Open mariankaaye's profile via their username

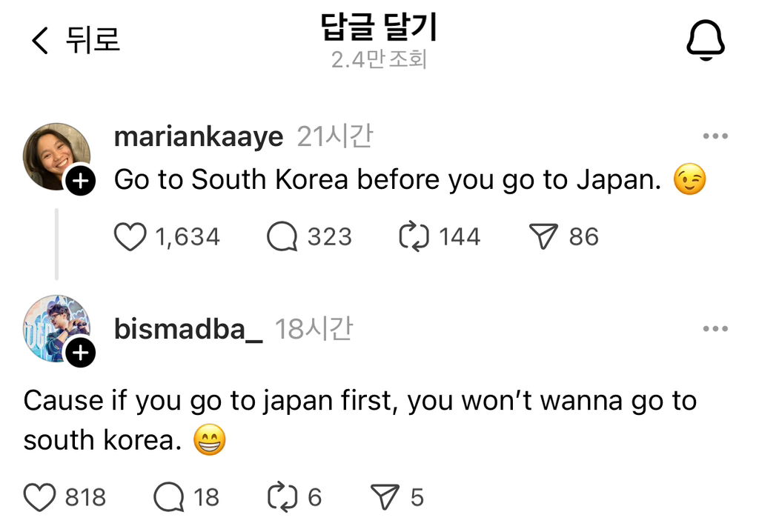(197, 136)
